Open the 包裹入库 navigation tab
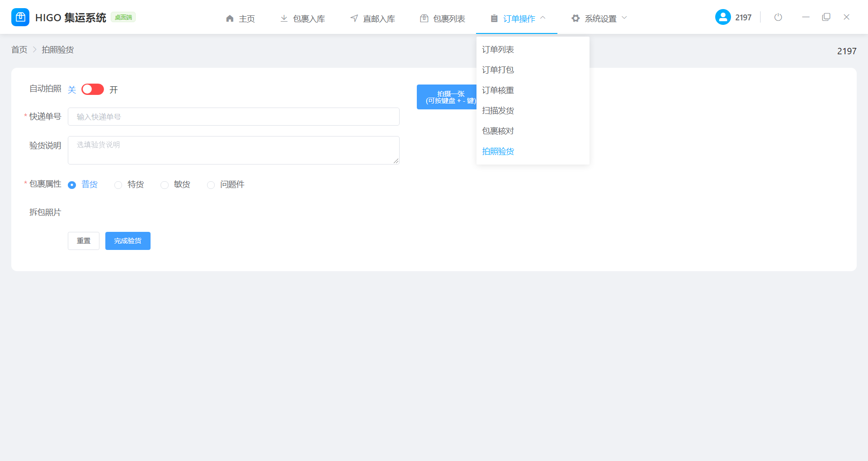This screenshot has height=461, width=868. [302, 19]
